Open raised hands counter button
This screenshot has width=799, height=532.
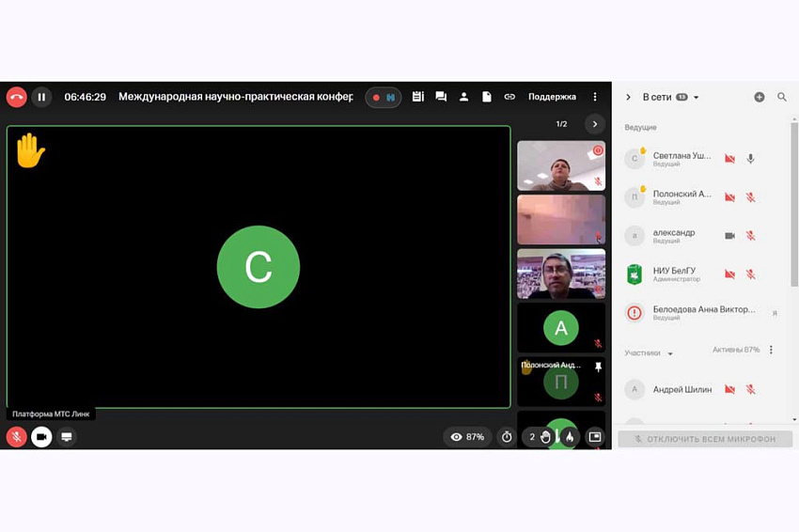pyautogui.click(x=540, y=437)
